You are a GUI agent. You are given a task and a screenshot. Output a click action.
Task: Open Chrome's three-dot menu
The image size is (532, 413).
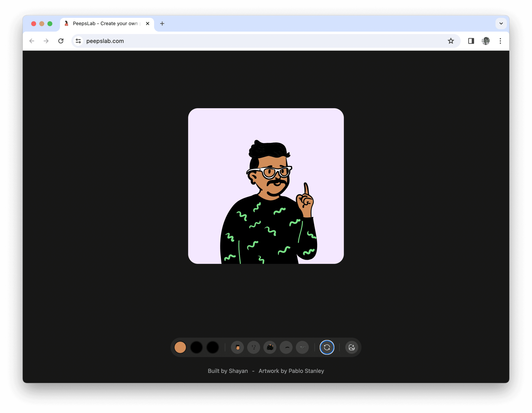500,41
